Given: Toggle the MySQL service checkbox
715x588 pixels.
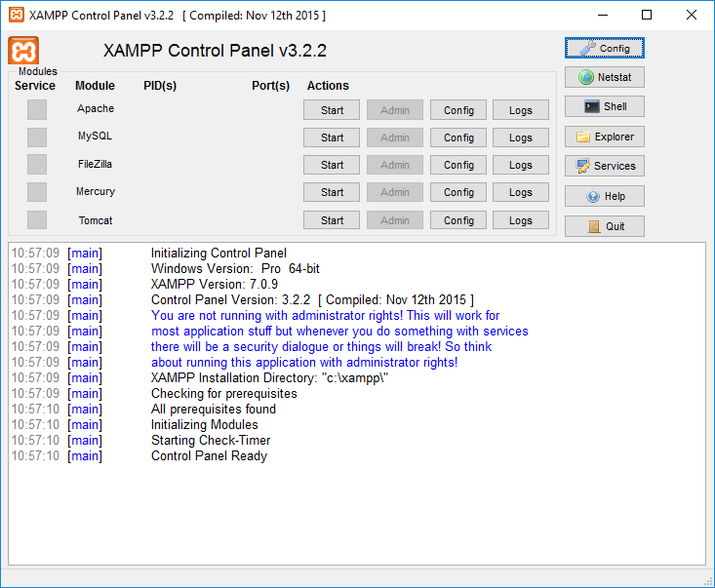Looking at the screenshot, I should click(37, 137).
